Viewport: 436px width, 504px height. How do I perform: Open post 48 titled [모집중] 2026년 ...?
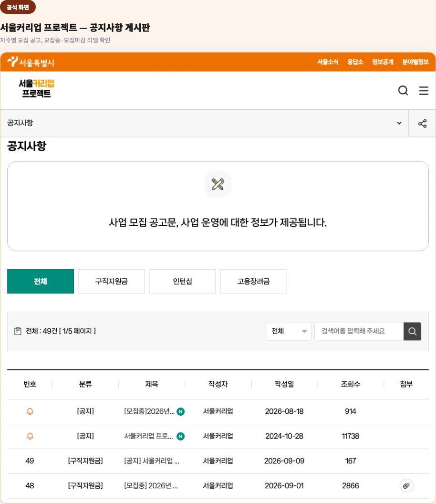coord(151,485)
